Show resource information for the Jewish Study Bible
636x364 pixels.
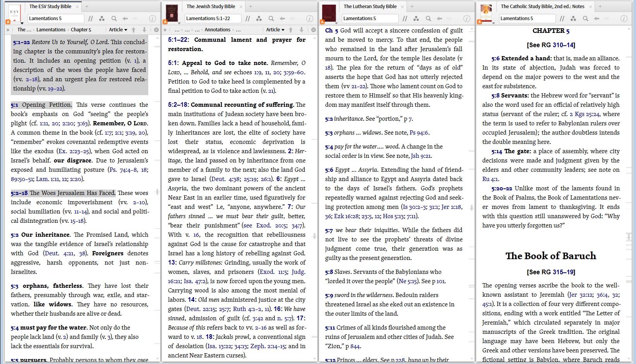pyautogui.click(x=310, y=19)
